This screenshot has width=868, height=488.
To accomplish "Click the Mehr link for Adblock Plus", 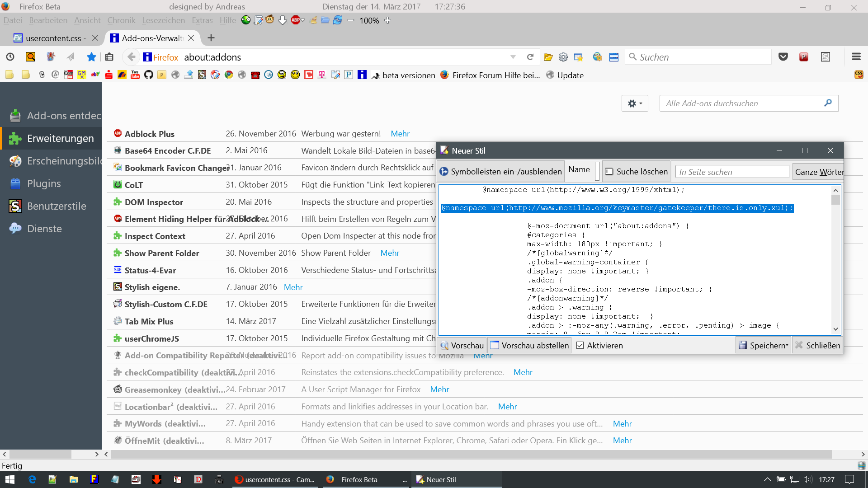I will click(x=400, y=134).
